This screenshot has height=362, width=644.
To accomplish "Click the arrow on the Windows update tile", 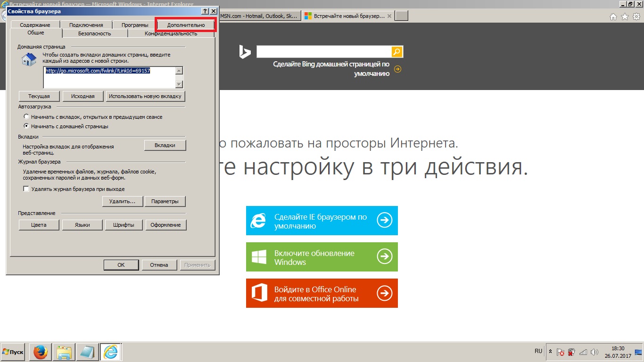I will click(385, 256).
